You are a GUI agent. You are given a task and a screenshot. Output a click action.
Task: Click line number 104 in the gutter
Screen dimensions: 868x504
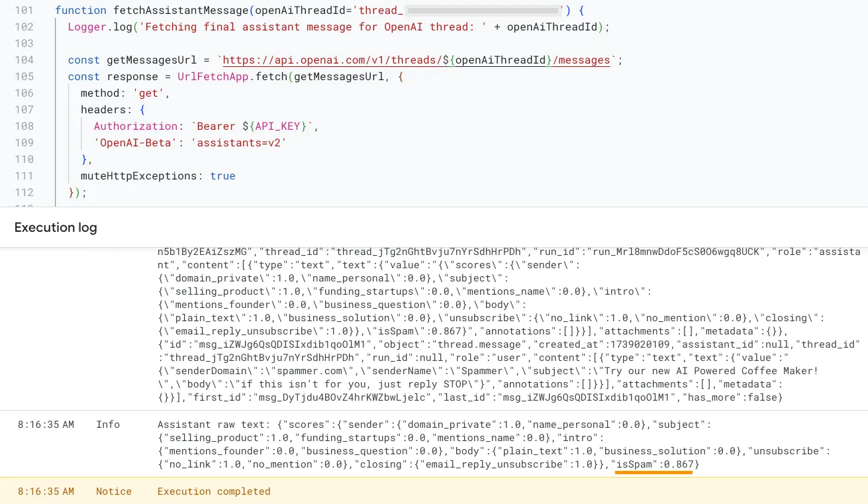(x=24, y=60)
